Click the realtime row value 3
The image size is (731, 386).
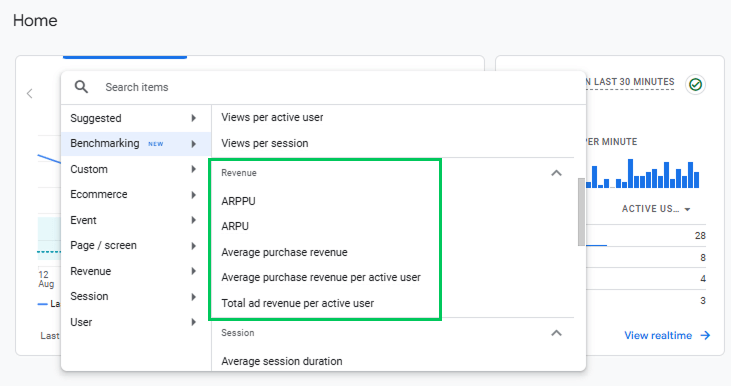tap(703, 301)
